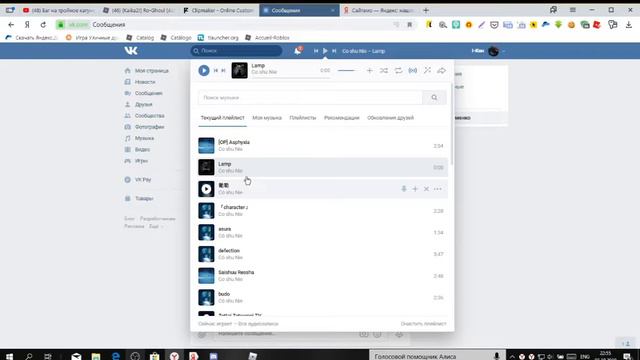Open VK notifications bell
Image resolution: width=640 pixels, height=360 pixels.
click(x=298, y=51)
